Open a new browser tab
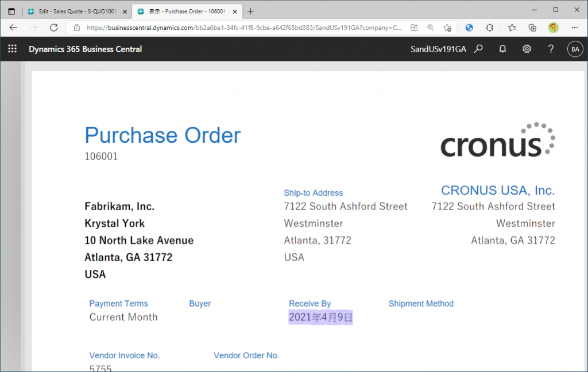This screenshot has width=588, height=372. 250,11
